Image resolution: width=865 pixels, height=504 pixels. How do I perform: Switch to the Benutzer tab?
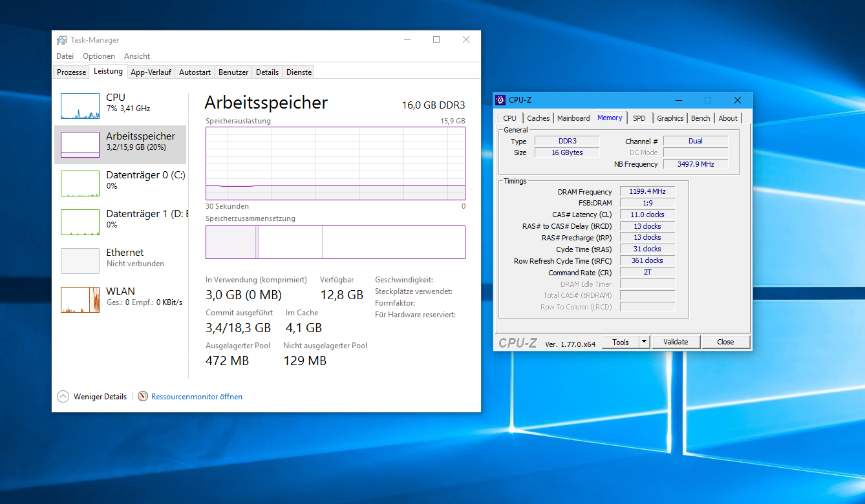(x=233, y=72)
